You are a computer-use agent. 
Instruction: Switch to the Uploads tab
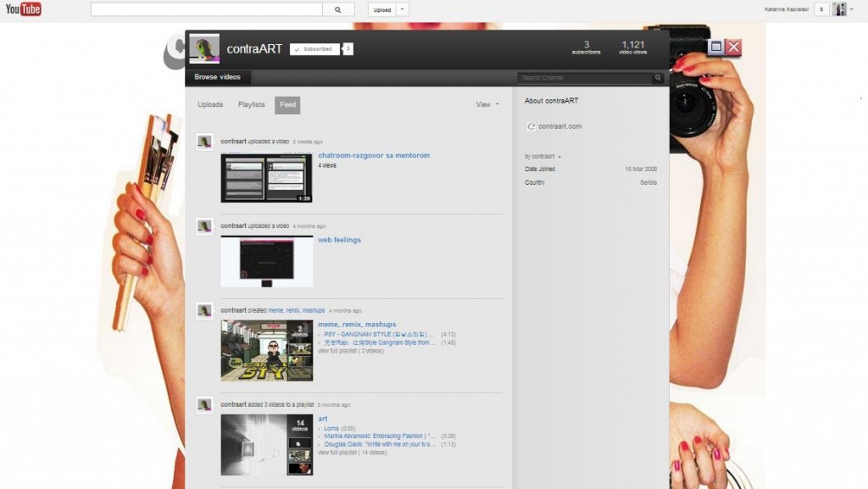210,104
